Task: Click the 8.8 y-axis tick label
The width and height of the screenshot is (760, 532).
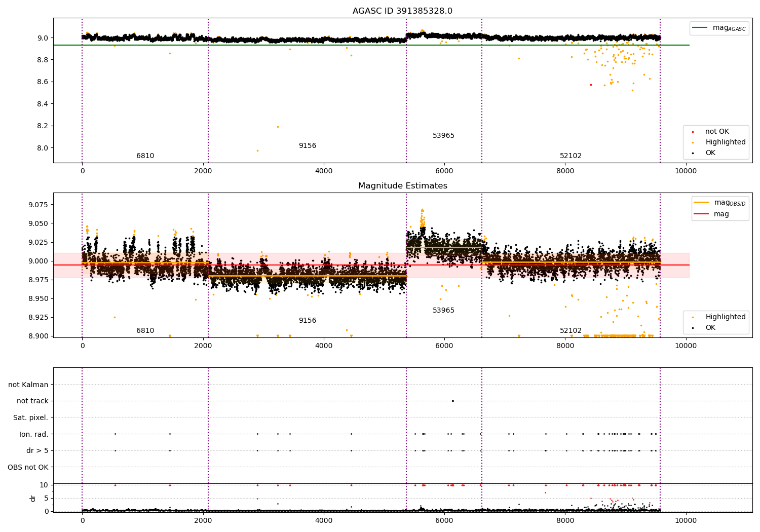Action: pos(43,60)
